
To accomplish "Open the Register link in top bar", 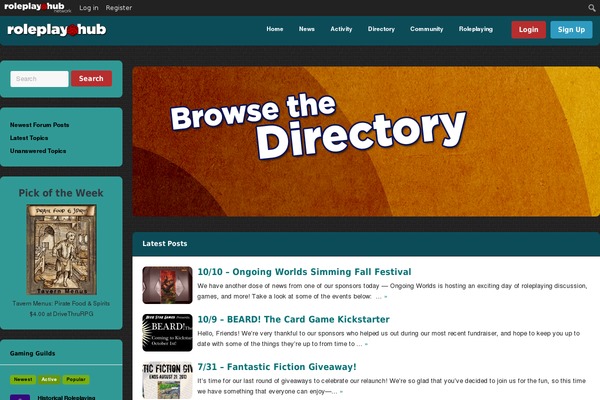I will [119, 8].
